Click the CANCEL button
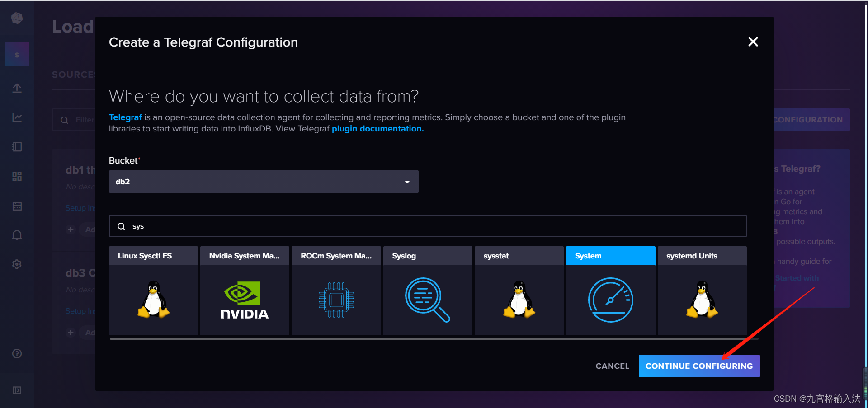 (x=612, y=366)
